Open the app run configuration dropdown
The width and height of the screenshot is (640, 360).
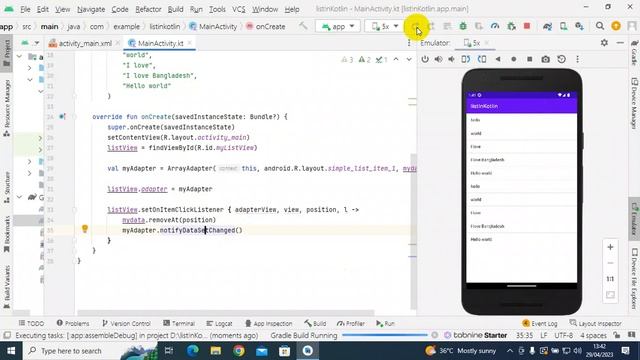click(338, 27)
